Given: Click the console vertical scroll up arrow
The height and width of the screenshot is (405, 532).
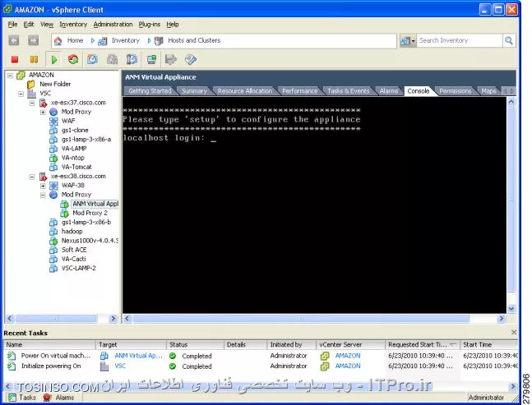Looking at the screenshot, I should (511, 101).
